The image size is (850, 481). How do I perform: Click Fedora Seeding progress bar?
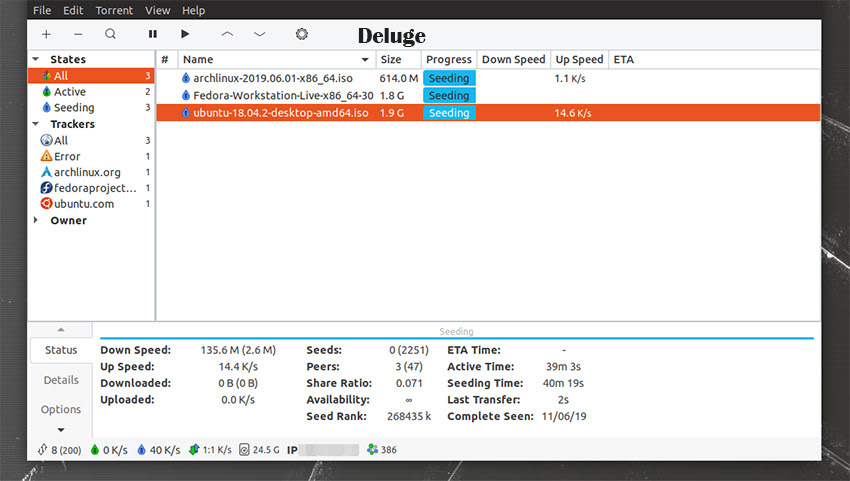tap(449, 95)
